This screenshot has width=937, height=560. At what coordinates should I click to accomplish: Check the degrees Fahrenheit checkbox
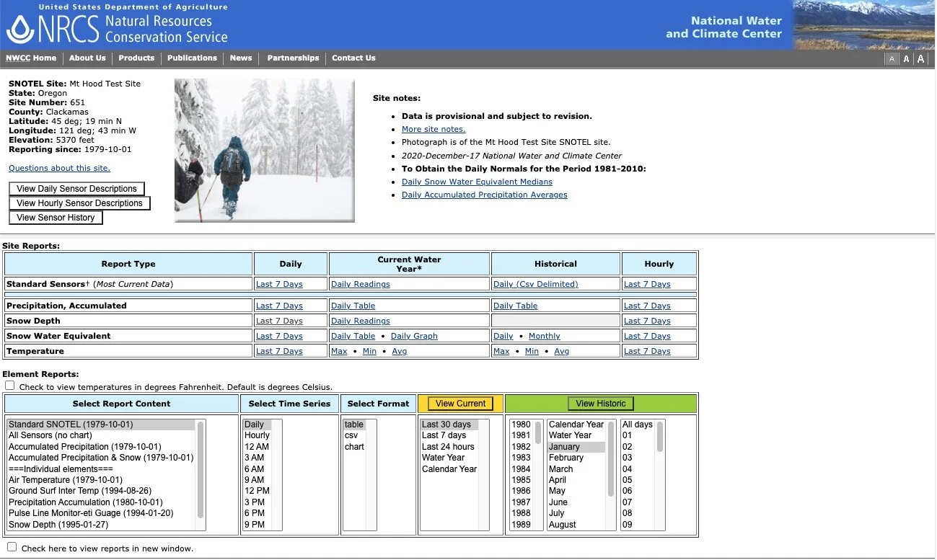[10, 386]
